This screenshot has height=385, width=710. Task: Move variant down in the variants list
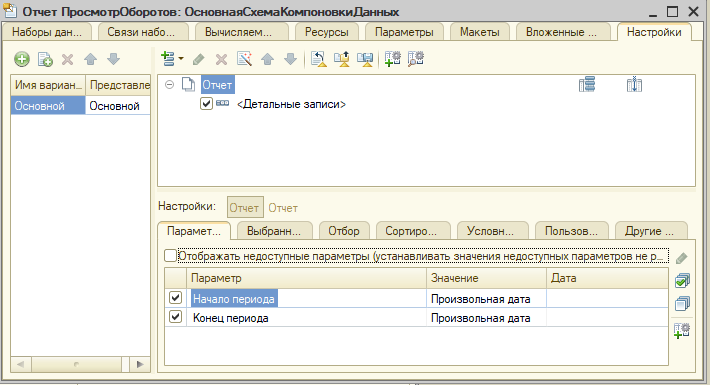tap(113, 59)
